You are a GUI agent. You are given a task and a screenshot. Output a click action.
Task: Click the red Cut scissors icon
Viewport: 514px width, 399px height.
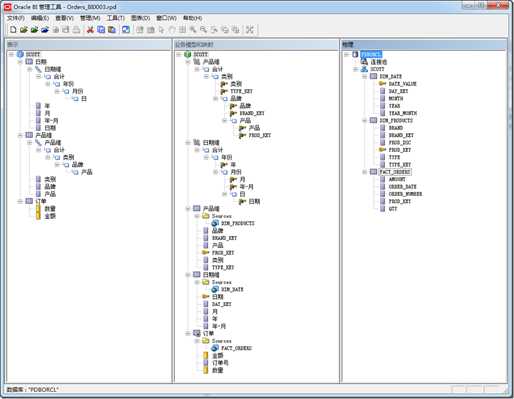click(x=90, y=30)
